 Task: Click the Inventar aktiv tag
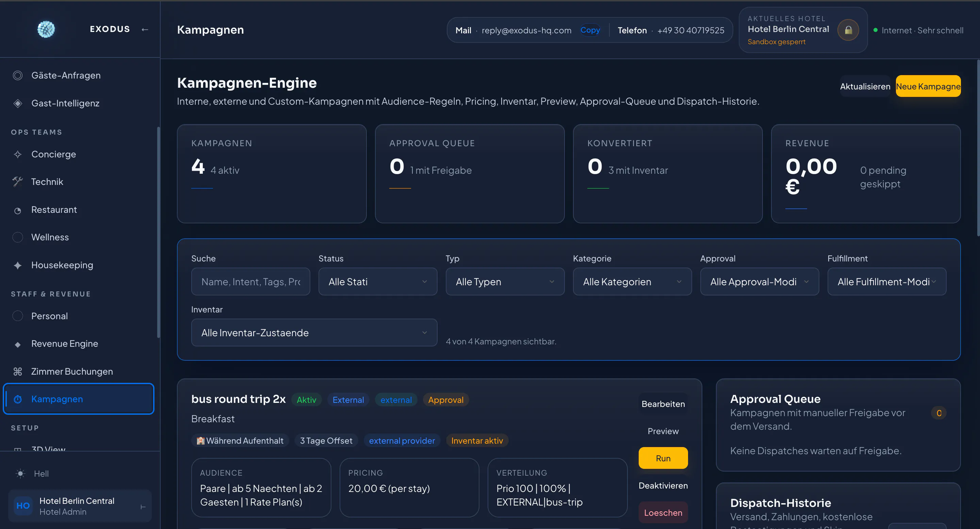pyautogui.click(x=477, y=441)
